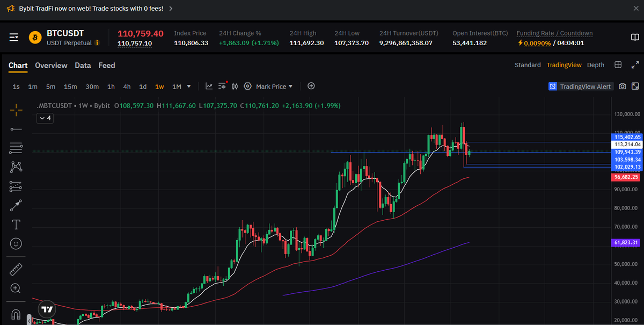Click the add plus circle icon
This screenshot has width=644, height=325.
click(311, 86)
